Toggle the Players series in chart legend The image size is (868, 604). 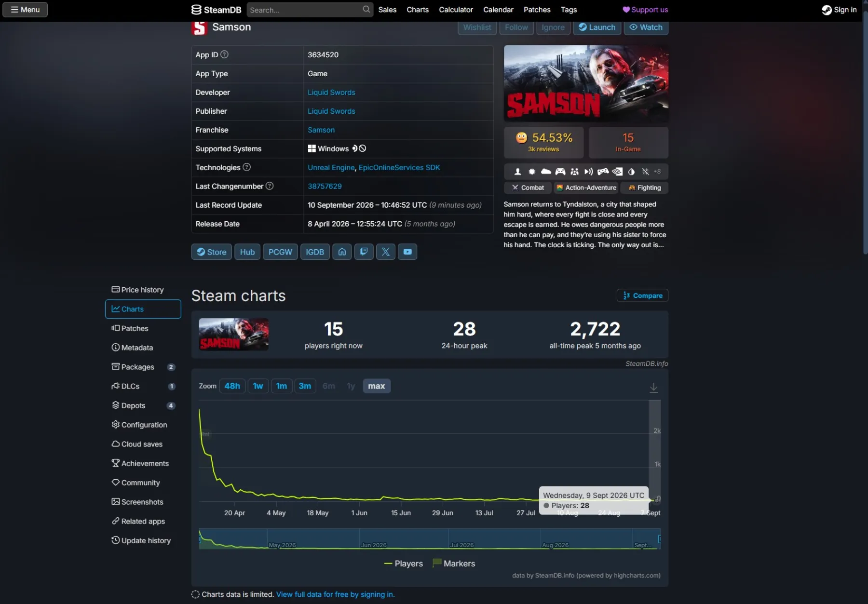tap(403, 564)
